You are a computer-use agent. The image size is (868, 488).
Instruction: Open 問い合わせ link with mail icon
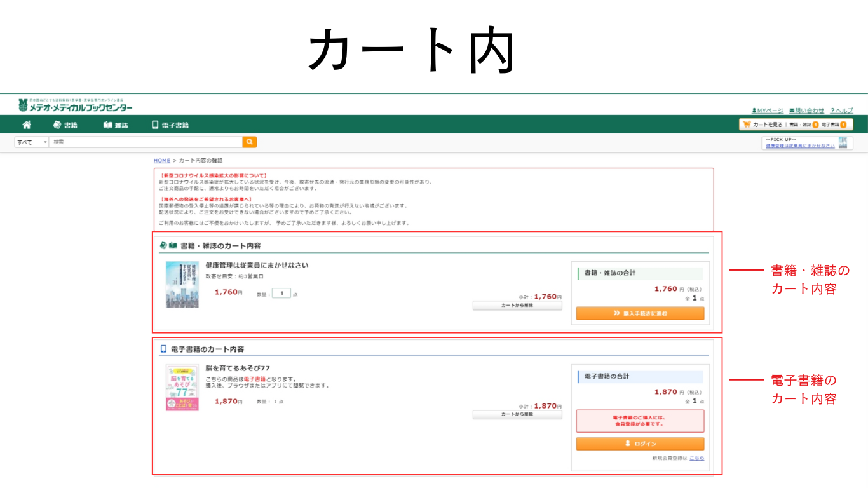pos(806,111)
